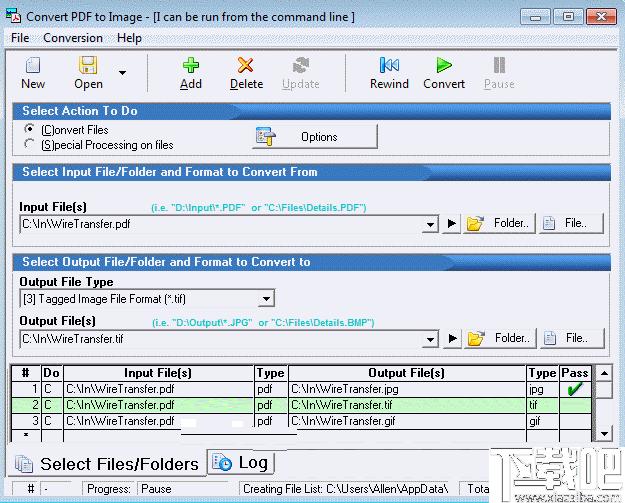This screenshot has width=625, height=503.
Task: Click the green Add plus icon
Action: click(191, 65)
